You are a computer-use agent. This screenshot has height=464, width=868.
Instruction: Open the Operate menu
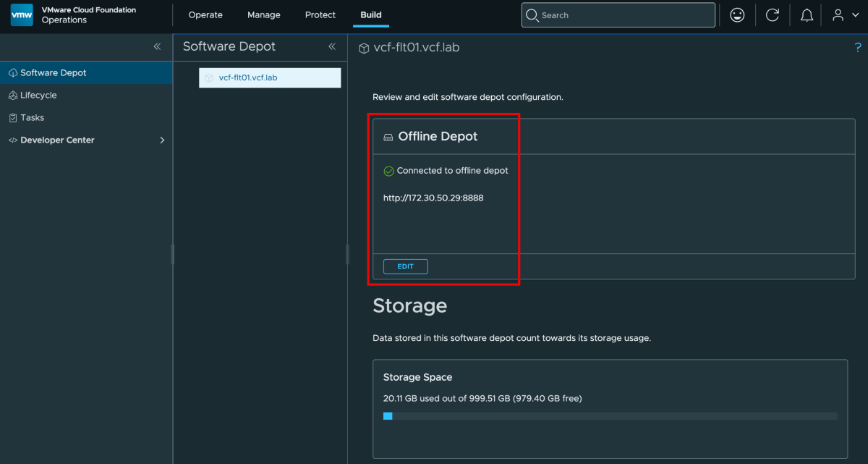pyautogui.click(x=205, y=15)
